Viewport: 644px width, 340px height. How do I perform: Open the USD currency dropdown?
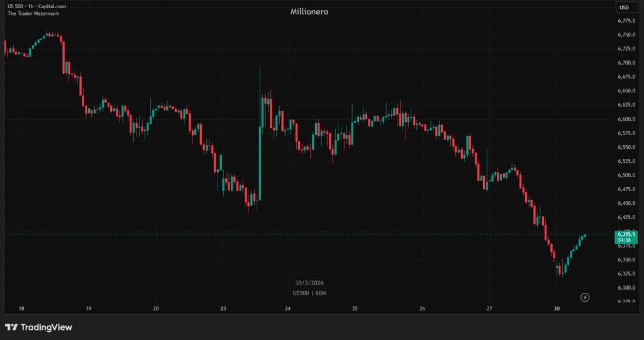(624, 8)
